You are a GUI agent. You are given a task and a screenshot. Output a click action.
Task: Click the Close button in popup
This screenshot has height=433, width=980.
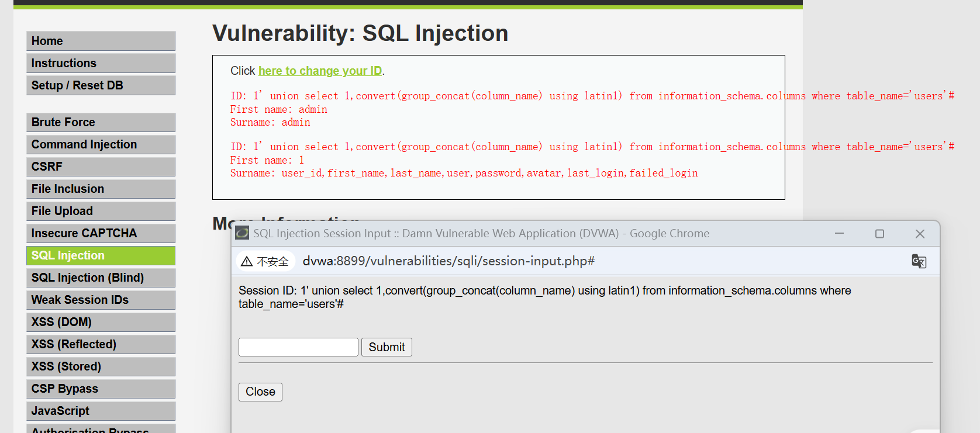[x=260, y=392]
